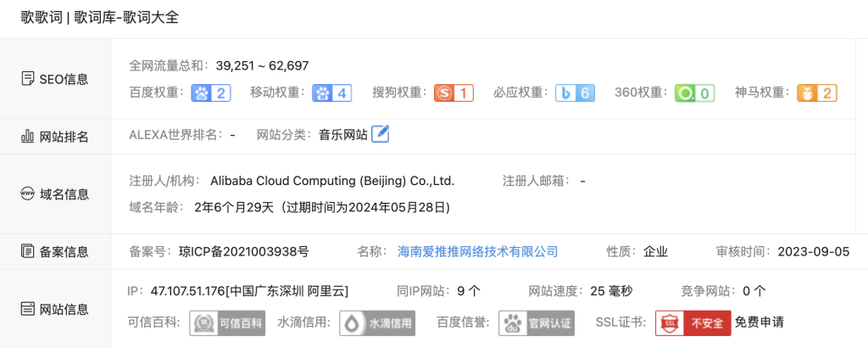This screenshot has width=868, height=348.
Task: Click the Sogou weight badge showing 1
Action: pyautogui.click(x=453, y=93)
